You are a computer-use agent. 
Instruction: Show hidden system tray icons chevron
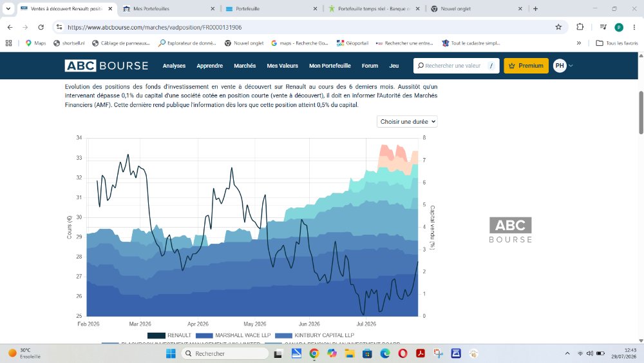[567, 353]
